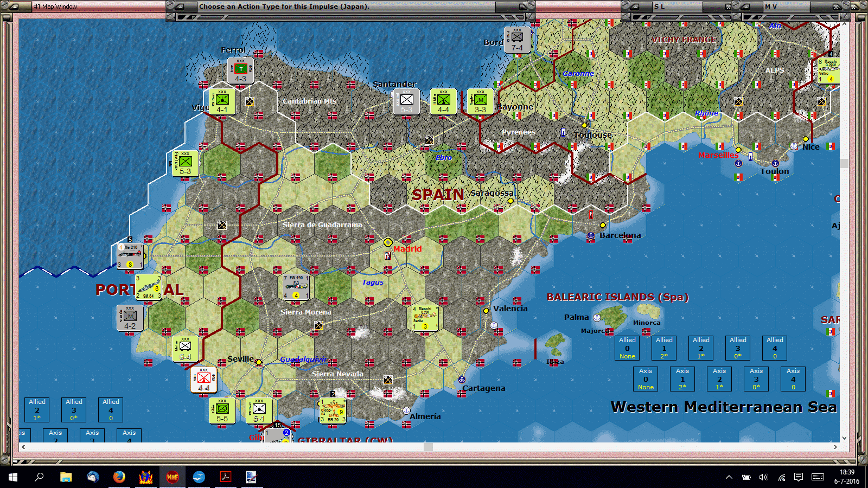868x488 pixels.
Task: Open the S L window system menu button
Action: point(635,7)
